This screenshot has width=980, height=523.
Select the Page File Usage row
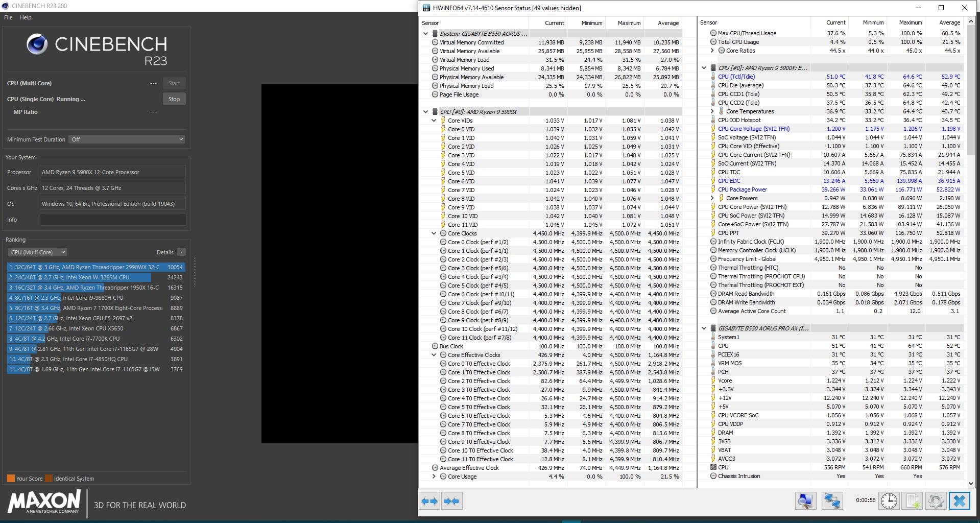click(551, 94)
